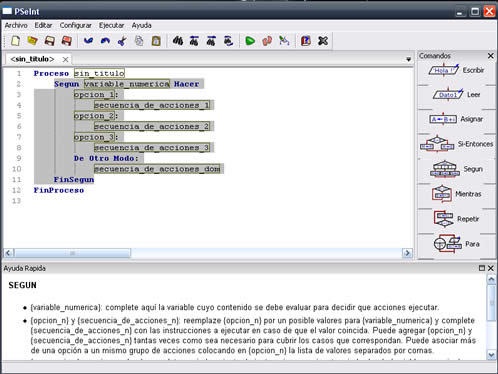The width and height of the screenshot is (498, 374).
Task: Open the Configurar menu
Action: pyautogui.click(x=75, y=25)
